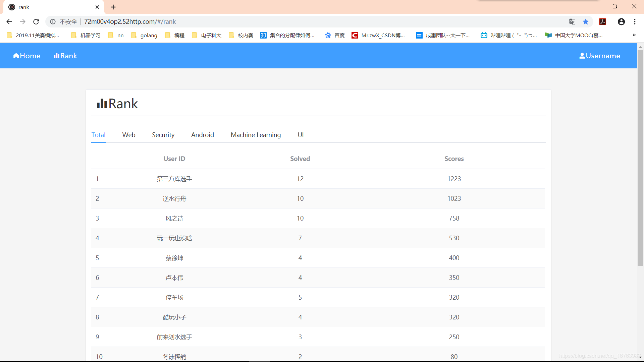Open the 机器学习 bookmark folder
Screen dimensions: 644x362
[x=86, y=36]
